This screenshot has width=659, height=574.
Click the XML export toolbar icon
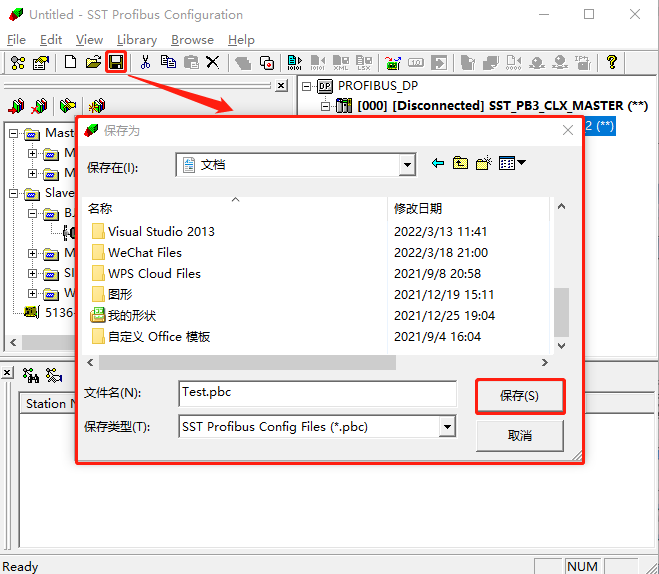pyautogui.click(x=341, y=62)
